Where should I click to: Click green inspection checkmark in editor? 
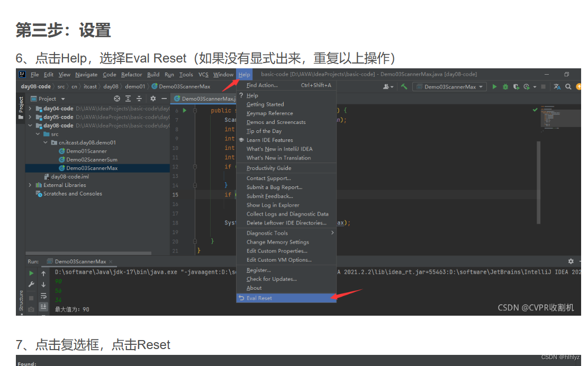coord(535,110)
